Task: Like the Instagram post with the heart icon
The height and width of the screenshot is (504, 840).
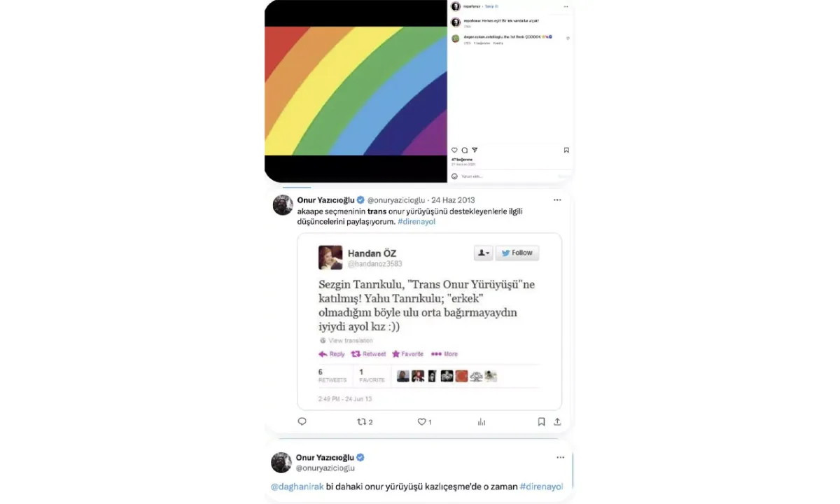Action: click(x=454, y=150)
